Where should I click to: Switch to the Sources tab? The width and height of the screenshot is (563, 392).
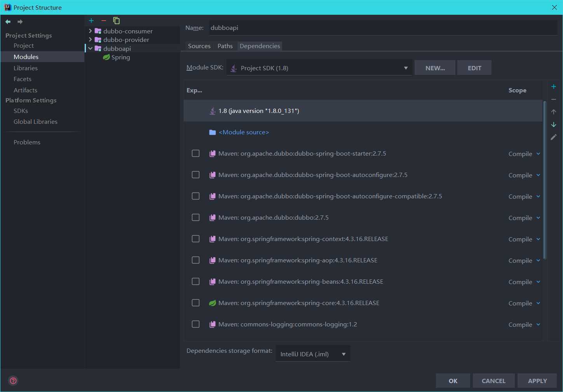coord(199,46)
